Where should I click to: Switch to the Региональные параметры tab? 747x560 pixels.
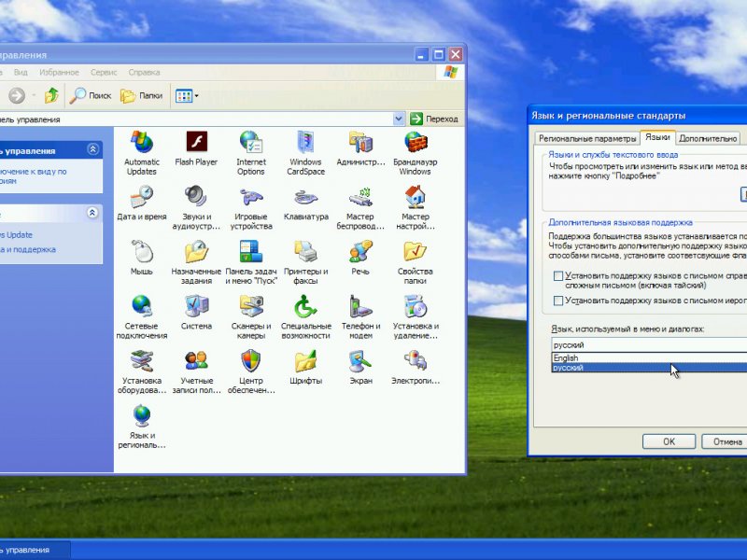(x=587, y=138)
